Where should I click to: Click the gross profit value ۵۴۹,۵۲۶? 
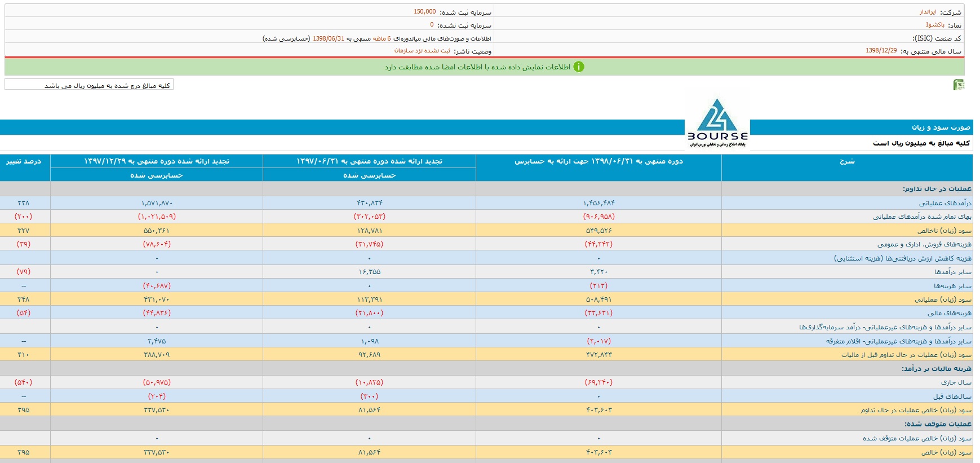coord(598,231)
